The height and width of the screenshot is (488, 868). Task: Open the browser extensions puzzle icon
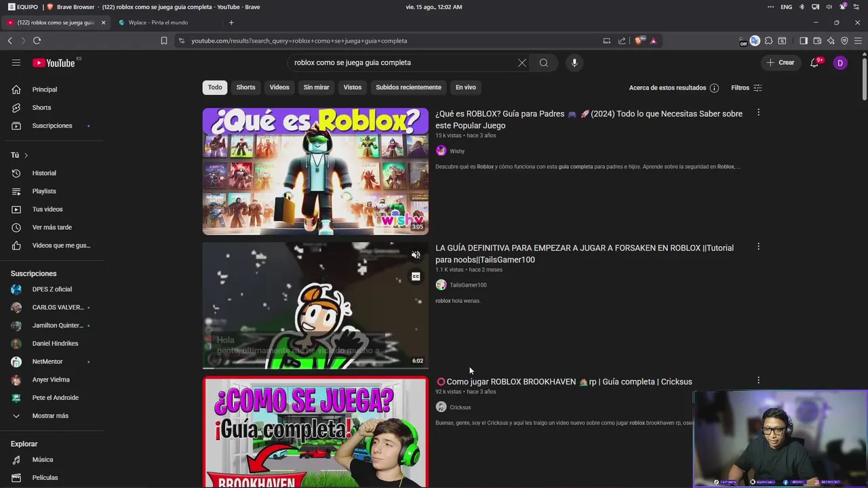coord(768,41)
